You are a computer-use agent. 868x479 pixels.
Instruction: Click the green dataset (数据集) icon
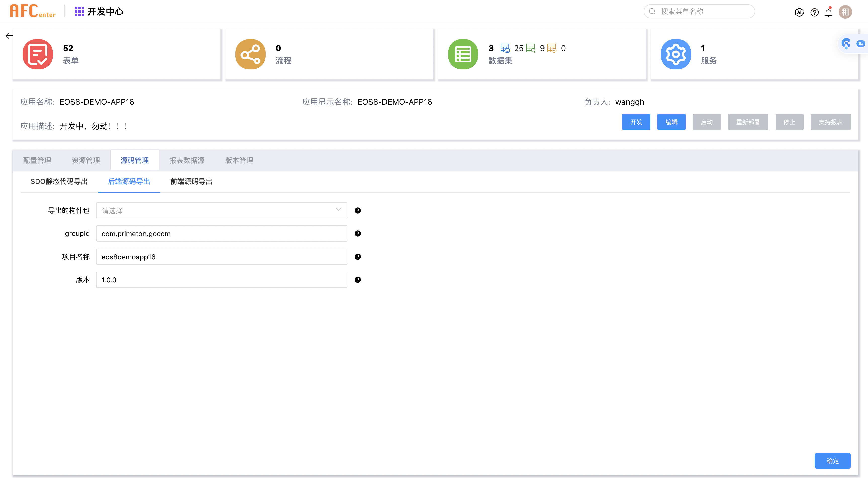(x=463, y=54)
